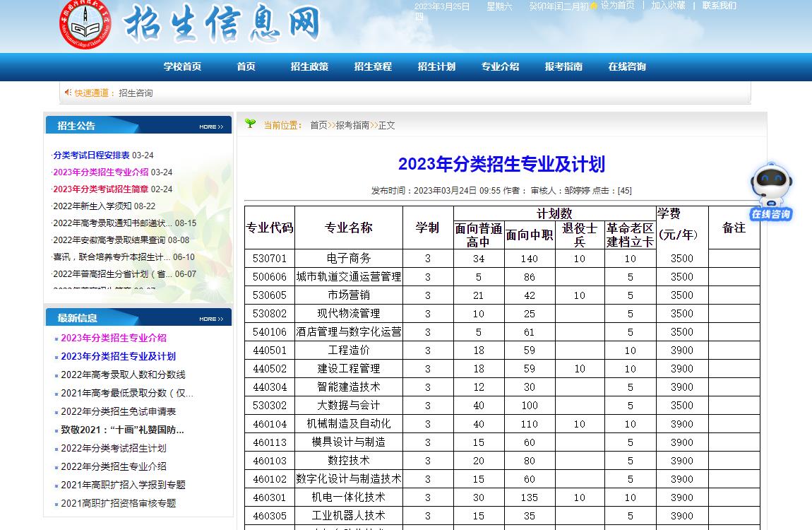The image size is (812, 530).
Task: Click table cell 工业机器人技术
Action: (x=349, y=515)
